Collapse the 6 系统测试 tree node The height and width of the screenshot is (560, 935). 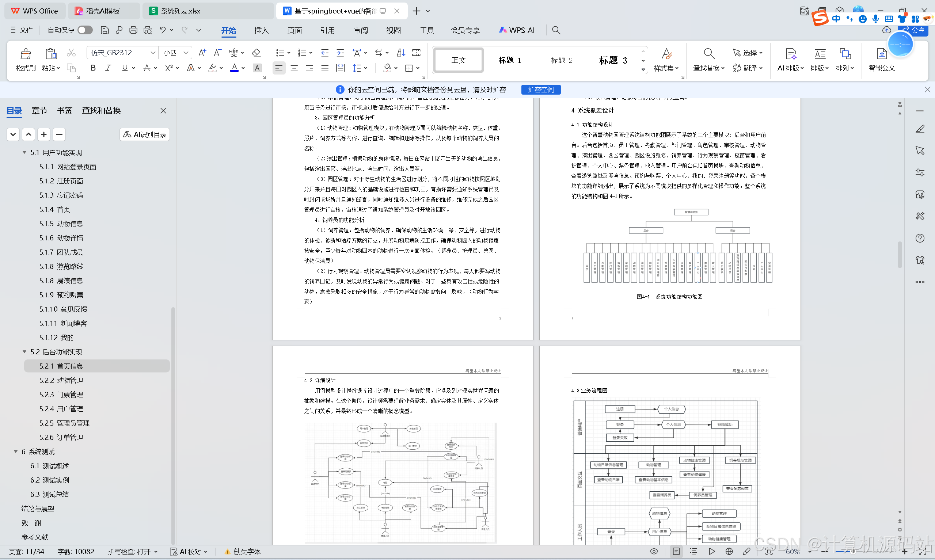pos(15,451)
